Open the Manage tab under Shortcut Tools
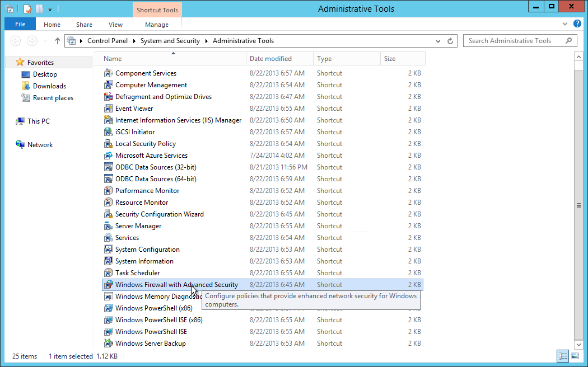Viewport: 588px width, 367px height. (x=157, y=25)
